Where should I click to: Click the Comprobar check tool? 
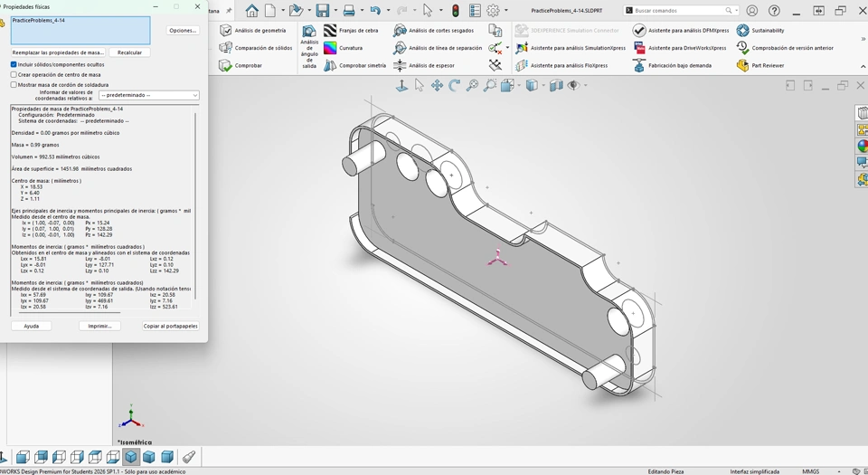coord(241,65)
